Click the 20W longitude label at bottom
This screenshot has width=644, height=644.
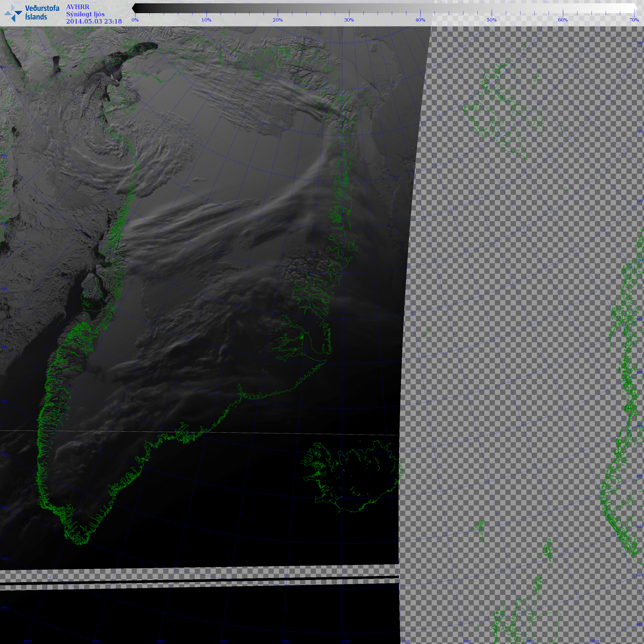coord(346,641)
